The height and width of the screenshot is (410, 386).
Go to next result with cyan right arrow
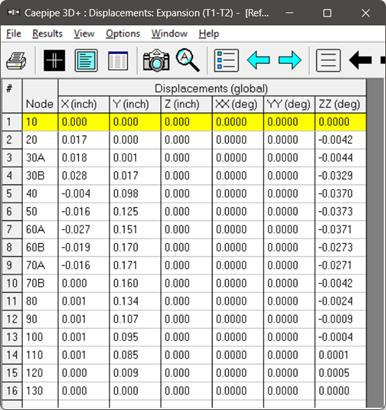[x=290, y=60]
